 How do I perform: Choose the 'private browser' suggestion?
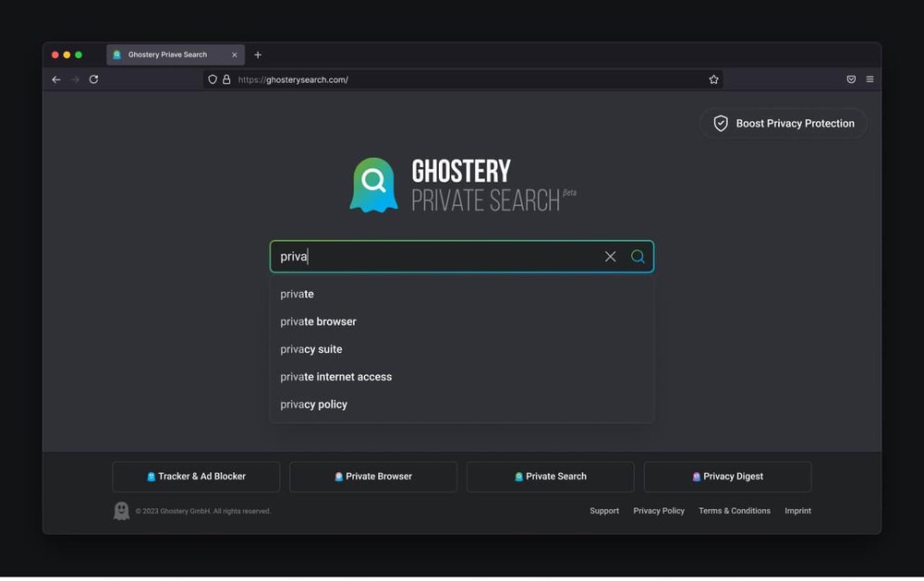point(461,321)
